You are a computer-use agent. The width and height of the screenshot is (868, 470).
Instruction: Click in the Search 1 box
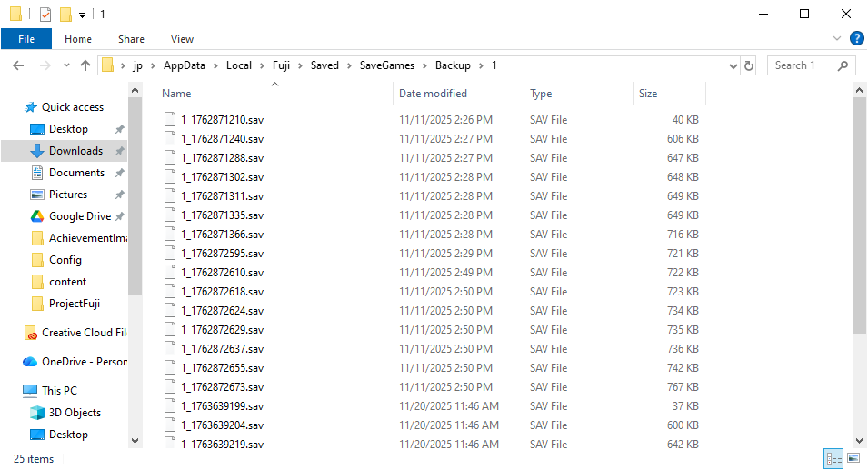[803, 65]
